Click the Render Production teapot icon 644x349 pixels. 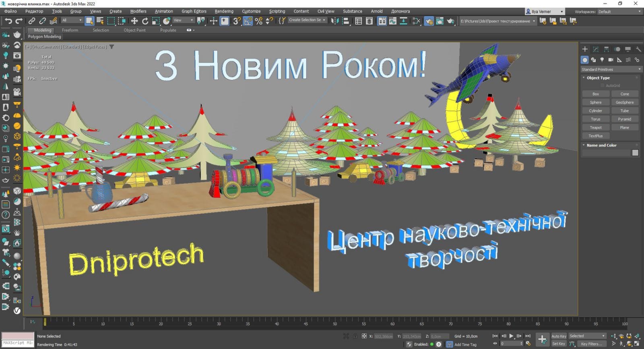pos(450,21)
